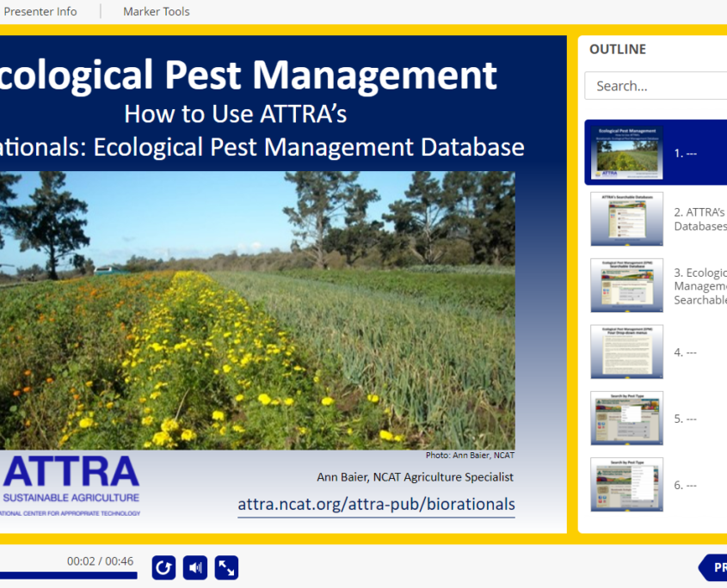Open slide 2 ATTRA's Databases thumbnail
Image resolution: width=727 pixels, height=588 pixels.
[626, 218]
